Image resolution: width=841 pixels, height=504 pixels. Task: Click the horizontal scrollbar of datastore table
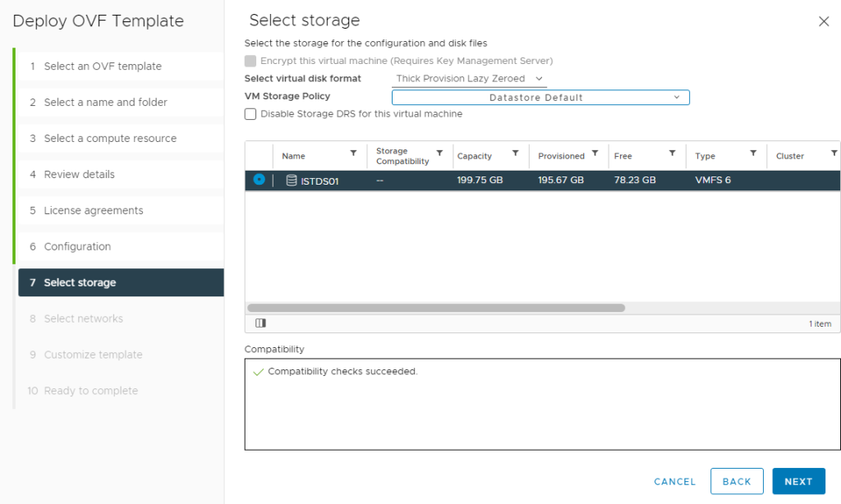(x=436, y=308)
